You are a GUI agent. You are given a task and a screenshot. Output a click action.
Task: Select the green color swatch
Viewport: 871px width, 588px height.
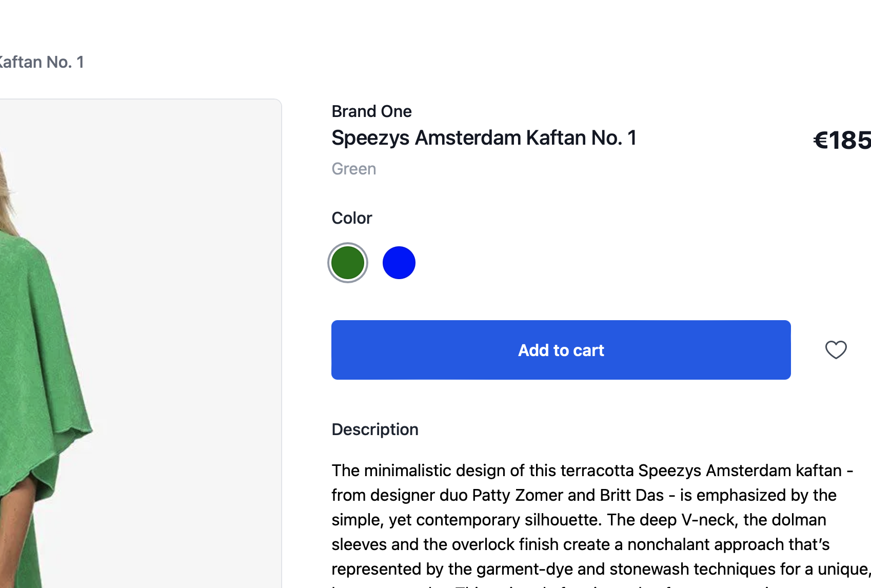pyautogui.click(x=348, y=263)
